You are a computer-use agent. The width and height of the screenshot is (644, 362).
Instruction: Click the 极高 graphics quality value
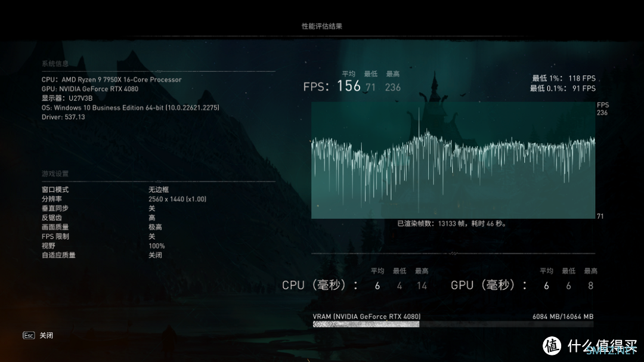pyautogui.click(x=155, y=227)
